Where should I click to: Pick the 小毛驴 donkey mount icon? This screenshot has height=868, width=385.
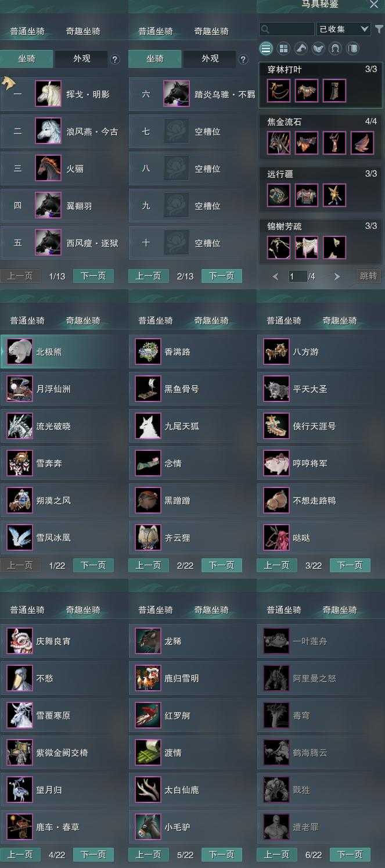click(x=148, y=827)
